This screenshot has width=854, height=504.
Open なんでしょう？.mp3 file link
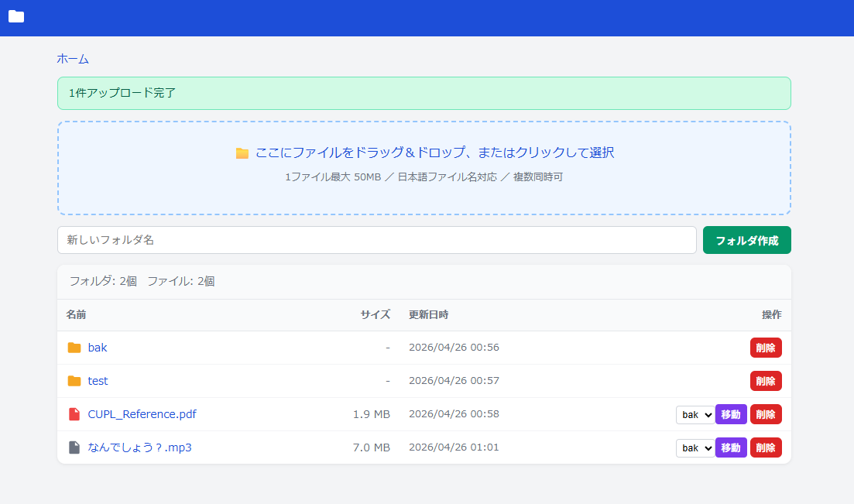click(x=140, y=447)
